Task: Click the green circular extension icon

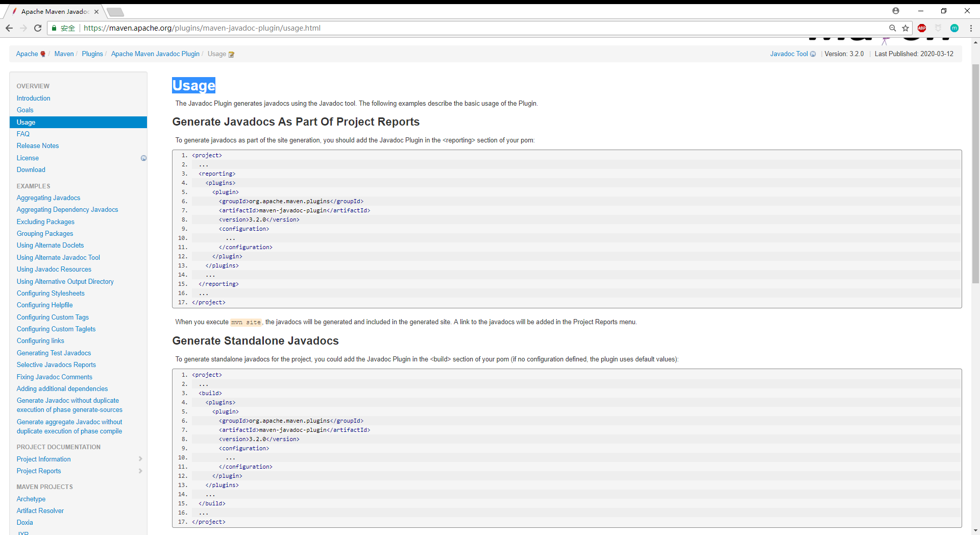Action: [x=954, y=28]
